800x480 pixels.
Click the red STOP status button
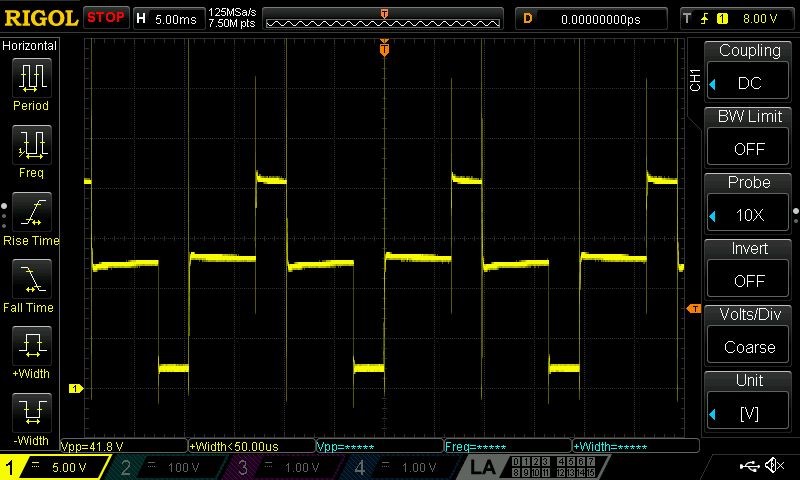pyautogui.click(x=106, y=17)
